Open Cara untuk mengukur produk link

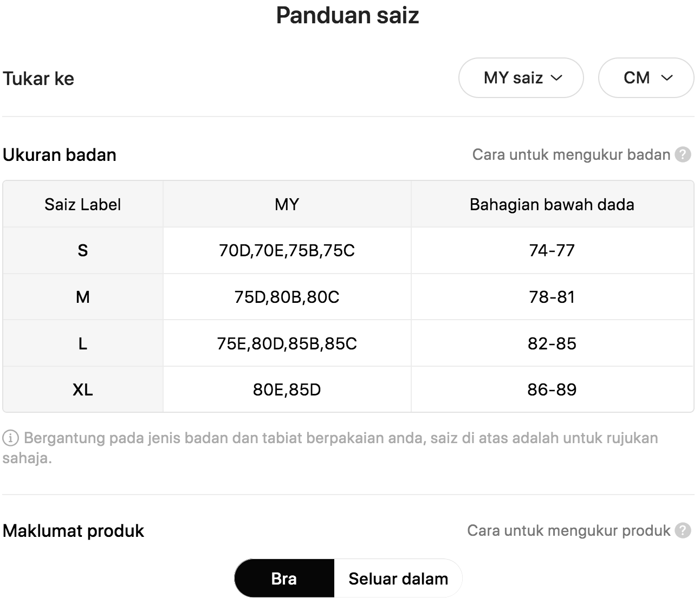569,530
